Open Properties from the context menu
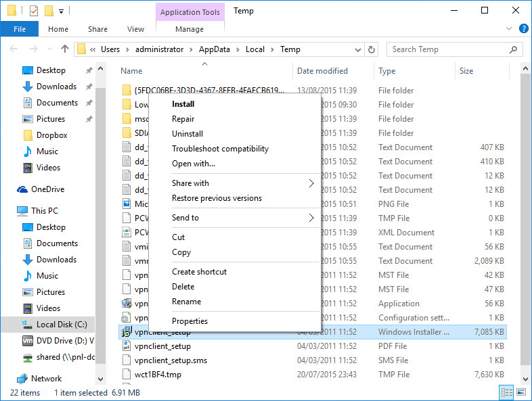This screenshot has height=401, width=532. tap(190, 321)
